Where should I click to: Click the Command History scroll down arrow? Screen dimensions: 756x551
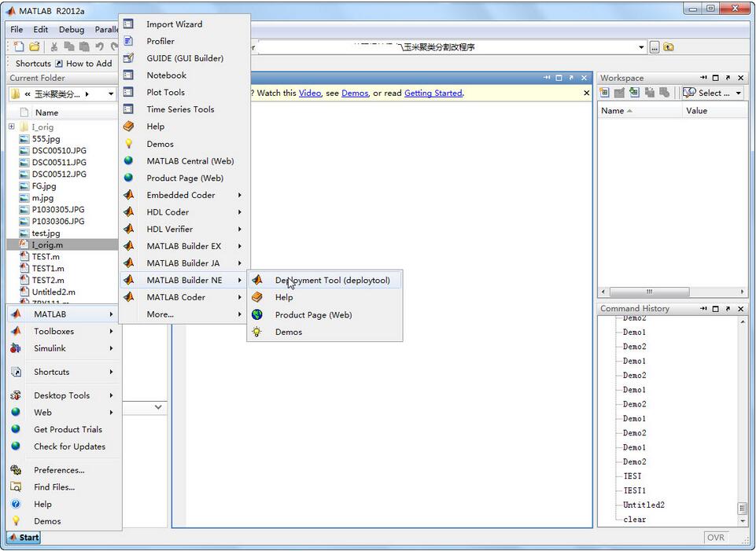pyautogui.click(x=742, y=520)
